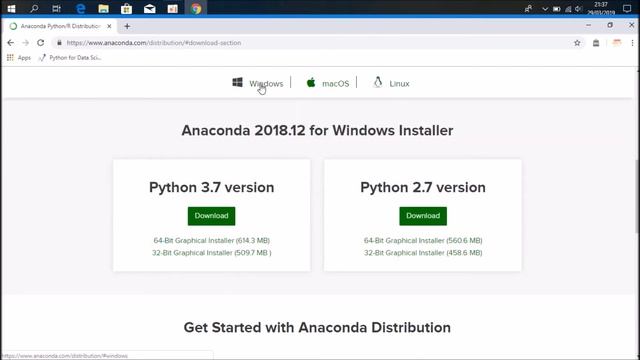Grab the page vertical scrollbar thumb
The image size is (640, 360).
click(x=637, y=197)
